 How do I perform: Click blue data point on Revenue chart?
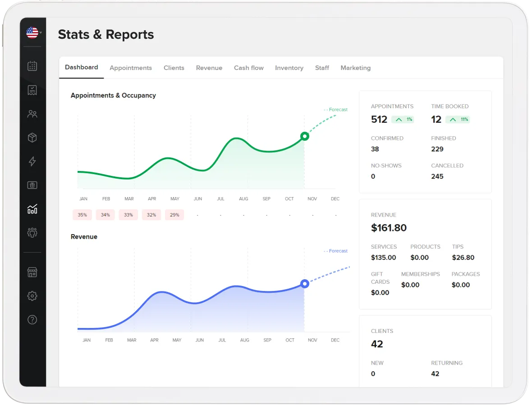(305, 284)
